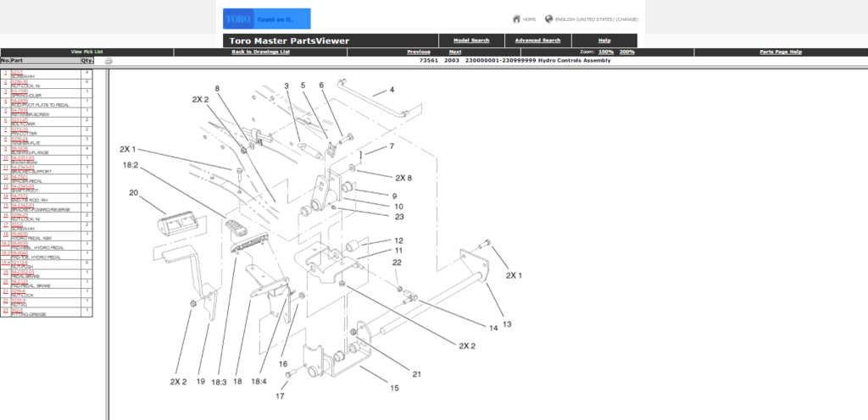The width and height of the screenshot is (868, 420).
Task: Click callout 23 on the diagram
Action: [399, 217]
